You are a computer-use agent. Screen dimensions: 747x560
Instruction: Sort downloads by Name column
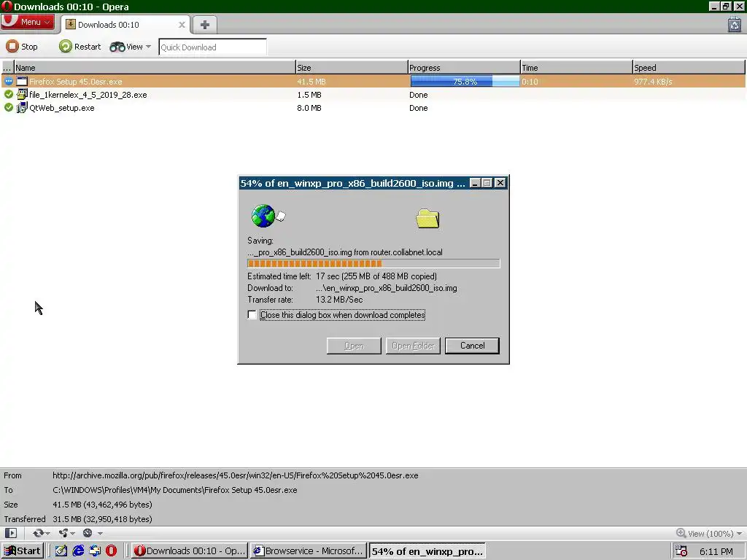(x=155, y=68)
